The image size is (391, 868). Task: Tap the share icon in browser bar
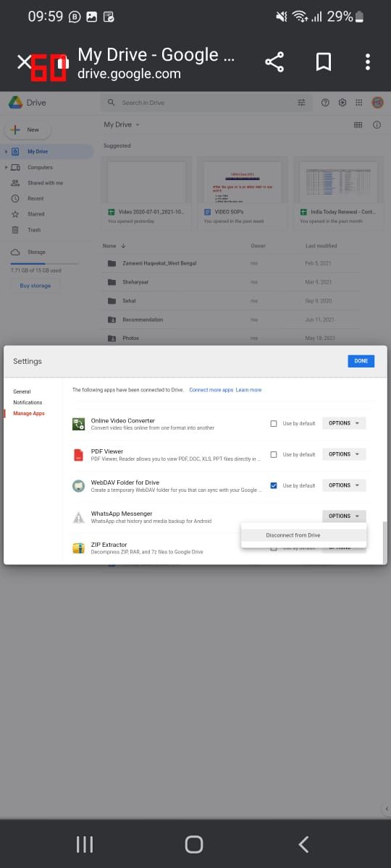[x=274, y=62]
